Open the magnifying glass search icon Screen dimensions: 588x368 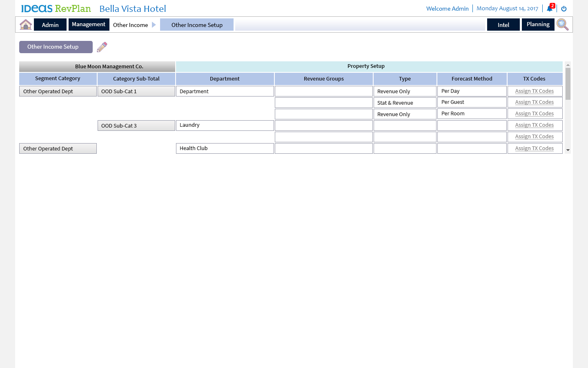(562, 25)
